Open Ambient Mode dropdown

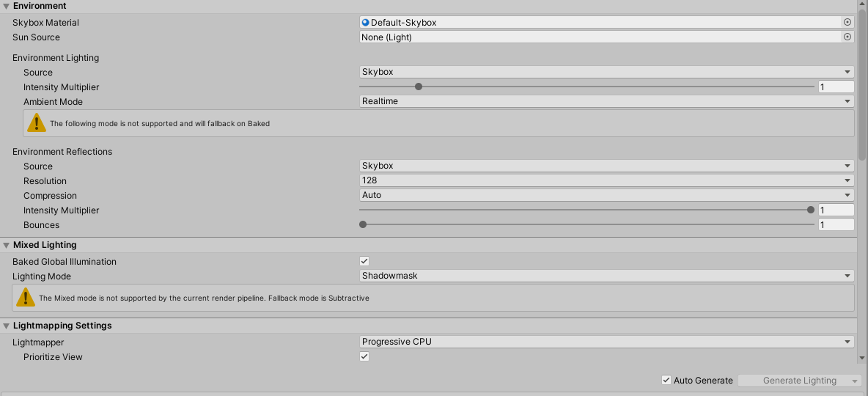pyautogui.click(x=606, y=101)
